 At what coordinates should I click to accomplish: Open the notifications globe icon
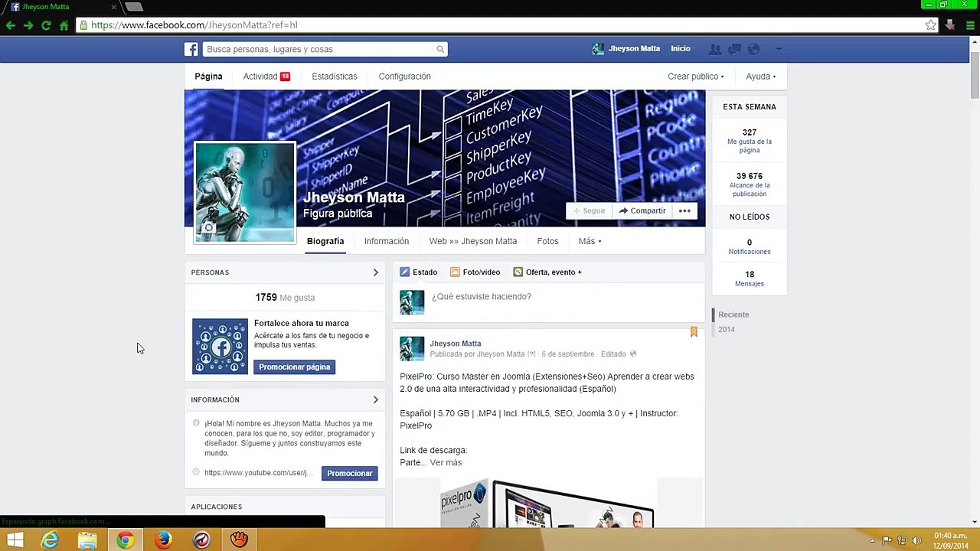(753, 49)
